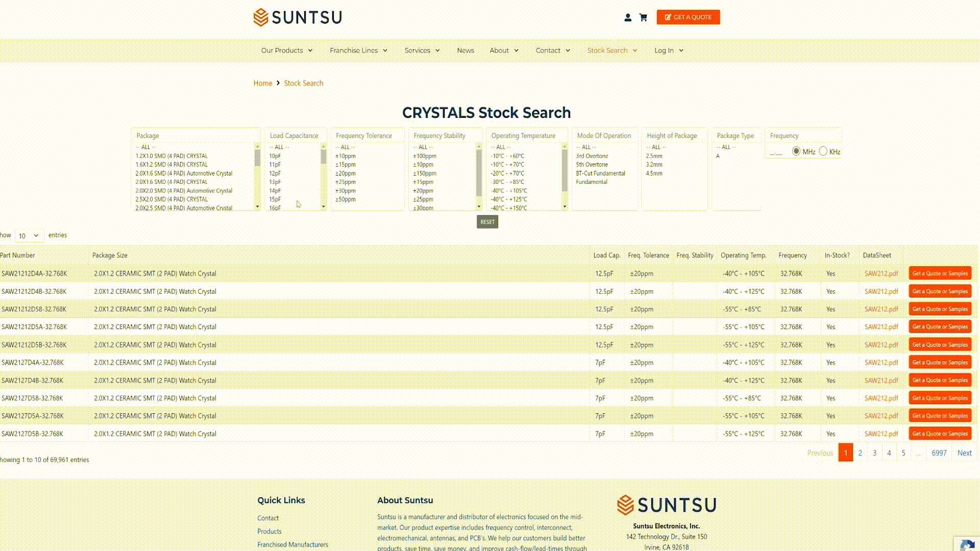Select the MHz radio button
The height and width of the screenshot is (551, 980).
click(796, 151)
